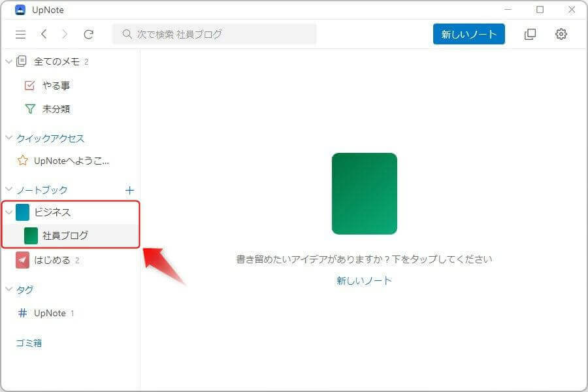Click the blue ビジネス notebook cover
This screenshot has height=392, width=588.
22,212
